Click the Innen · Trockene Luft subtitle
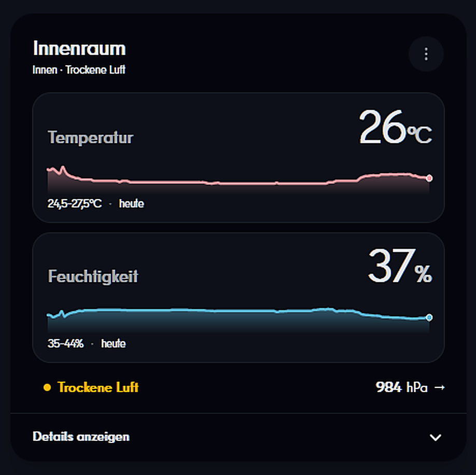476x475 pixels. (x=79, y=70)
